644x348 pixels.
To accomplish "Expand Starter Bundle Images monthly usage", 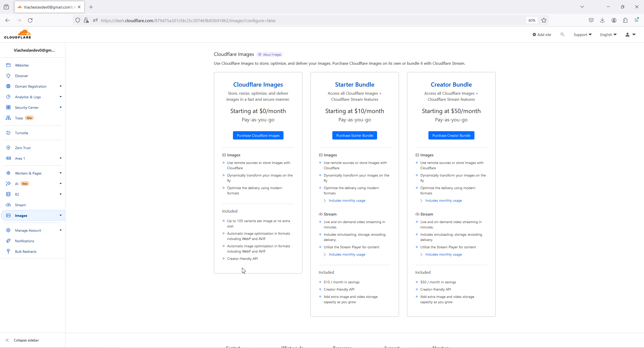I will pos(347,201).
